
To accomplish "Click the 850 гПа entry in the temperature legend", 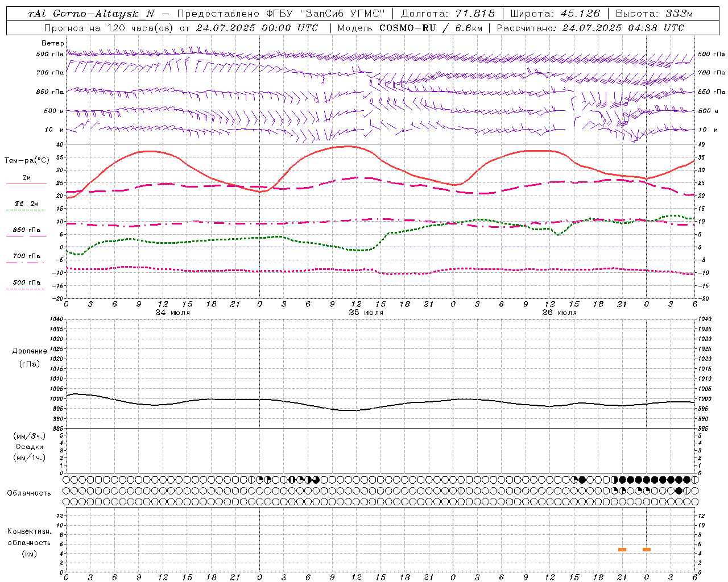I will point(27,230).
